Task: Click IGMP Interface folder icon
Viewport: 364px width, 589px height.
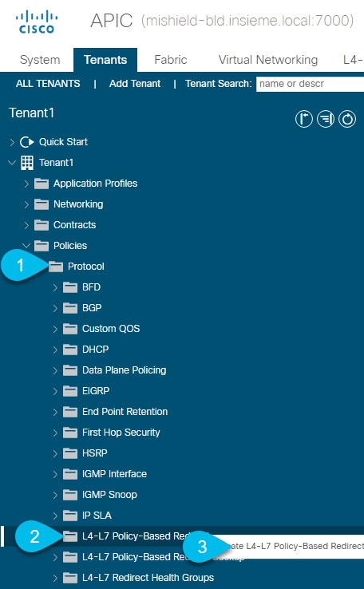Action: click(70, 474)
